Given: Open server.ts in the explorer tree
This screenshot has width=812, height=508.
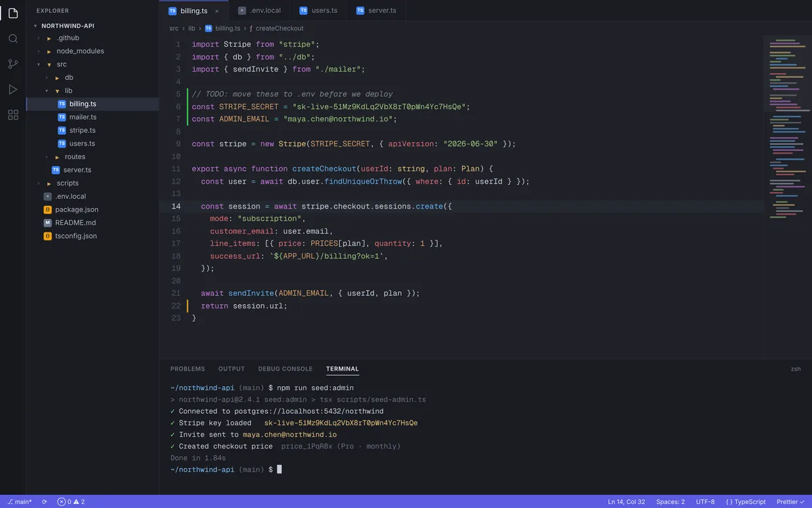Looking at the screenshot, I should 92,170.
